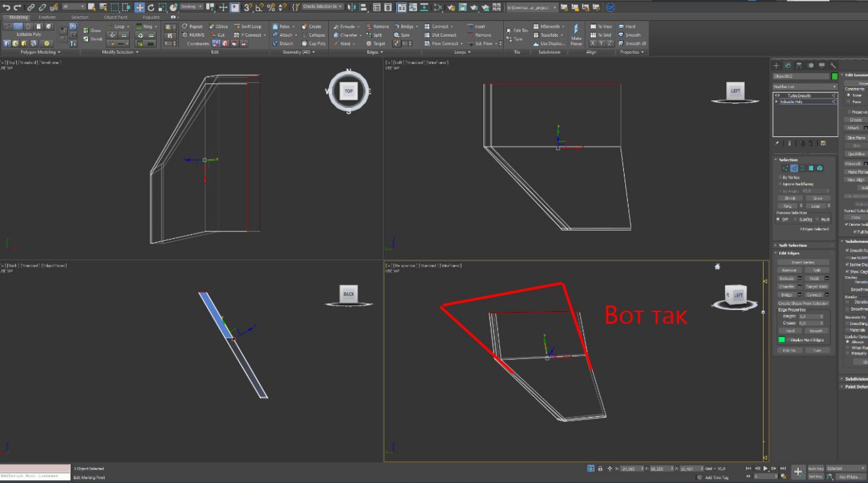Click the Auto Key button
This screenshot has width=868, height=483.
click(x=816, y=468)
